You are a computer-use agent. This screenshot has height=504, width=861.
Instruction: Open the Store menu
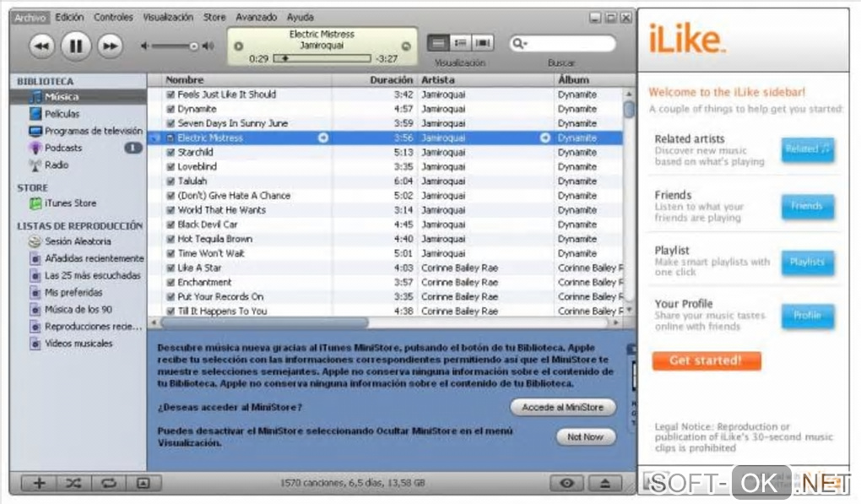214,18
